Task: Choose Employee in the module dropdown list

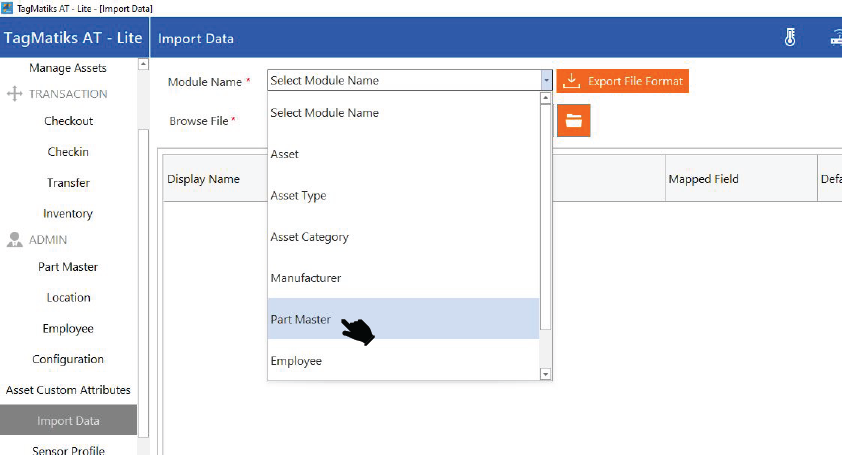Action: click(x=296, y=361)
